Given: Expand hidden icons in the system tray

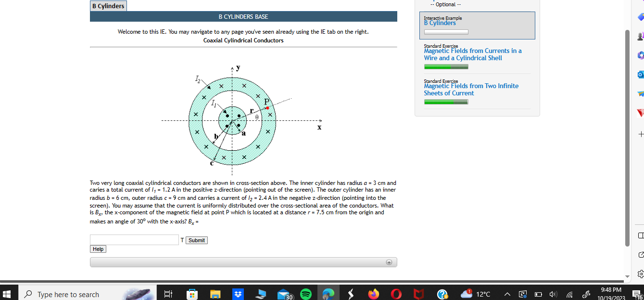Looking at the screenshot, I should (506, 294).
